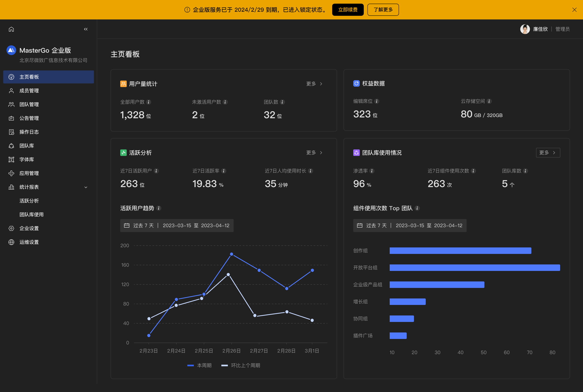Click 了解更多 button in banner

383,10
